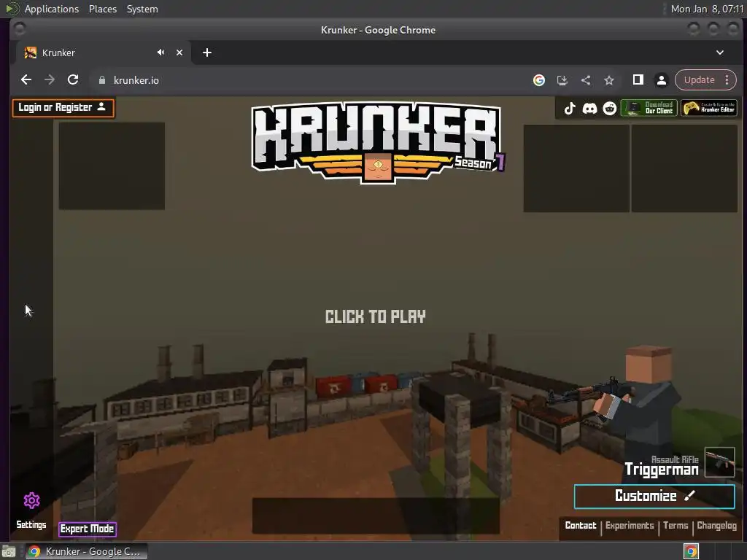The width and height of the screenshot is (747, 560).
Task: Select the Assault Rifle weapon thumbnail
Action: click(x=719, y=462)
